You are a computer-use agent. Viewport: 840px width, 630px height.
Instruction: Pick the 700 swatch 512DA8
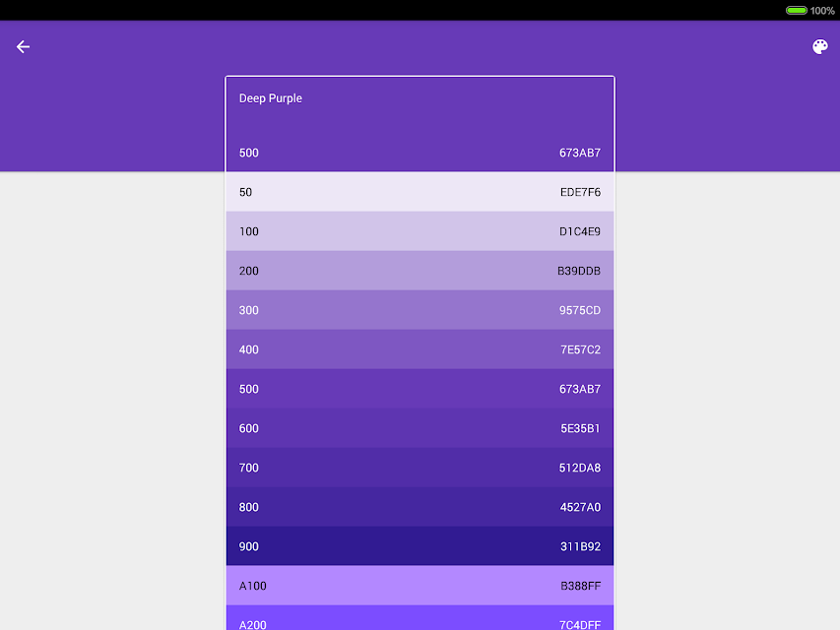tap(420, 468)
